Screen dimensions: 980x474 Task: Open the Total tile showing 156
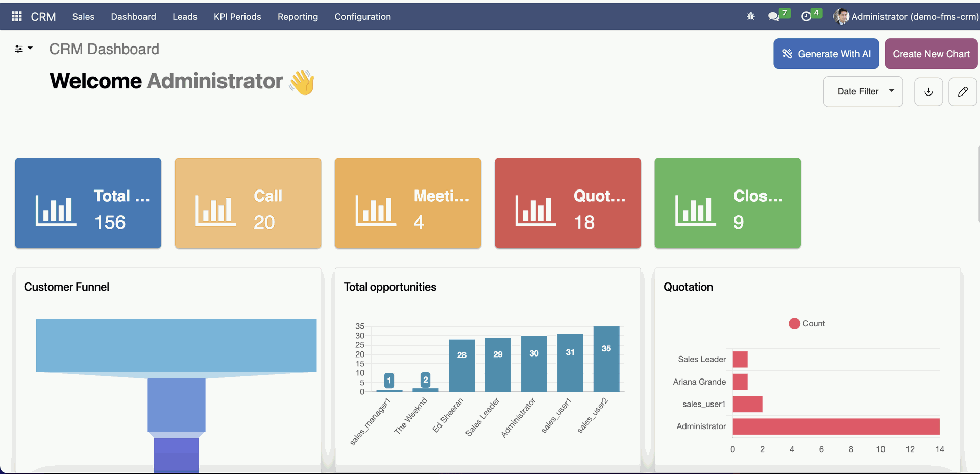pos(88,203)
